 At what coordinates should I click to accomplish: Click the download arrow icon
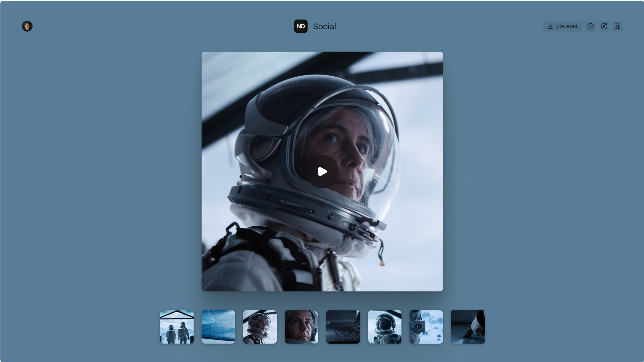coord(551,26)
